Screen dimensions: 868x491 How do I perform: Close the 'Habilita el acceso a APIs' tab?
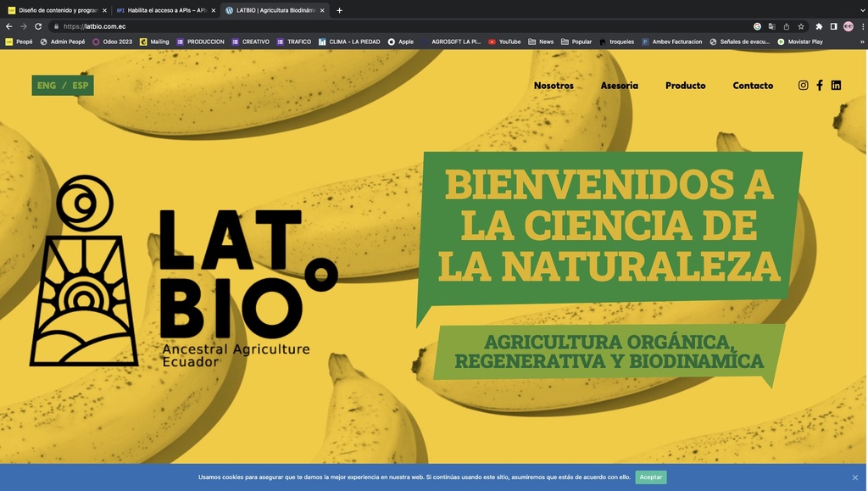click(213, 10)
